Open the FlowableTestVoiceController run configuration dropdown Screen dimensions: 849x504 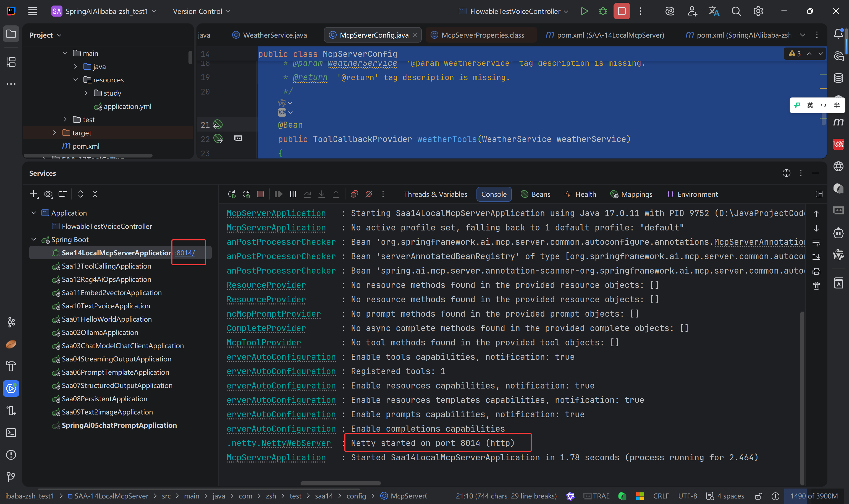(515, 11)
